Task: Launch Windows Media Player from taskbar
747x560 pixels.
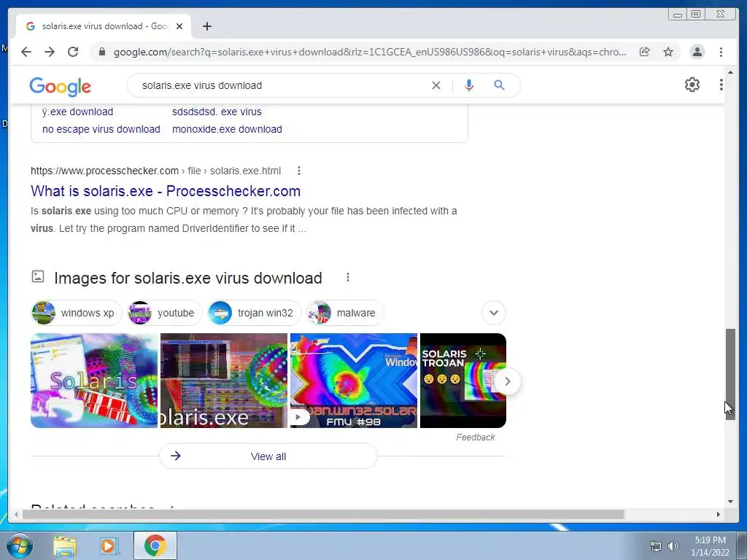Action: 109,545
